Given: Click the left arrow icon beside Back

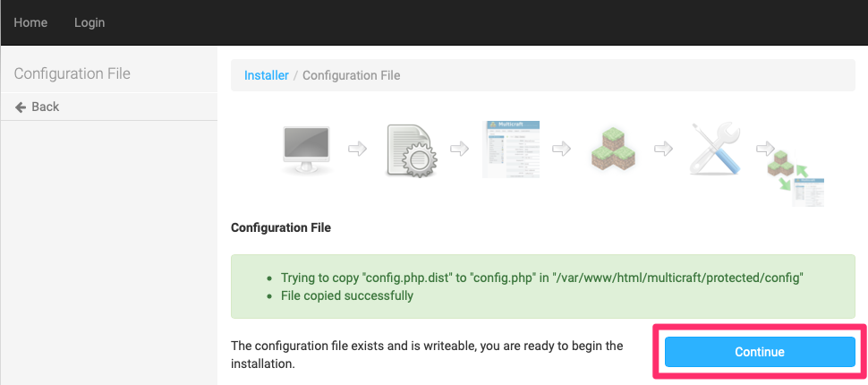Looking at the screenshot, I should pos(21,107).
